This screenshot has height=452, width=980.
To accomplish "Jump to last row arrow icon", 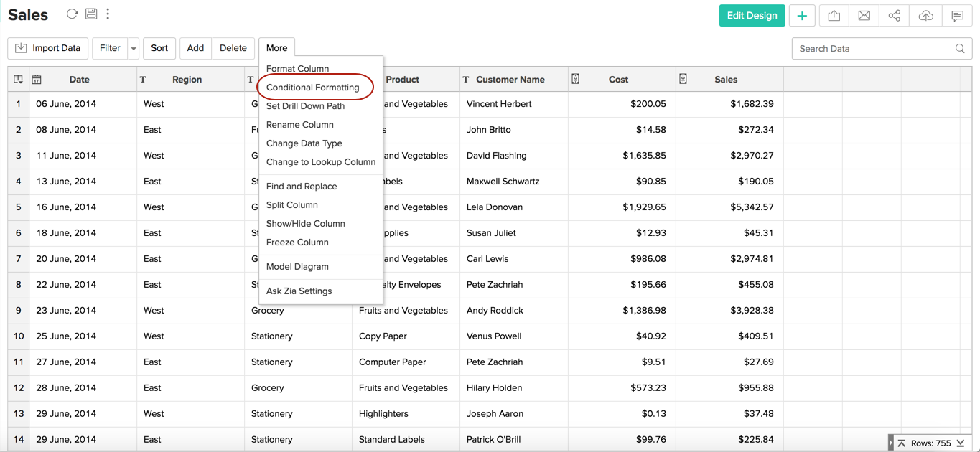I will [x=961, y=443].
